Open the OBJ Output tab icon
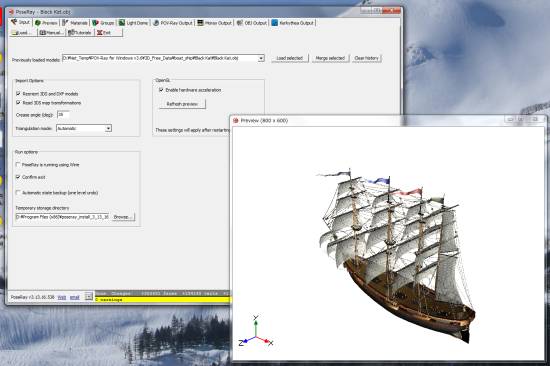This screenshot has width=550, height=366. [x=240, y=23]
